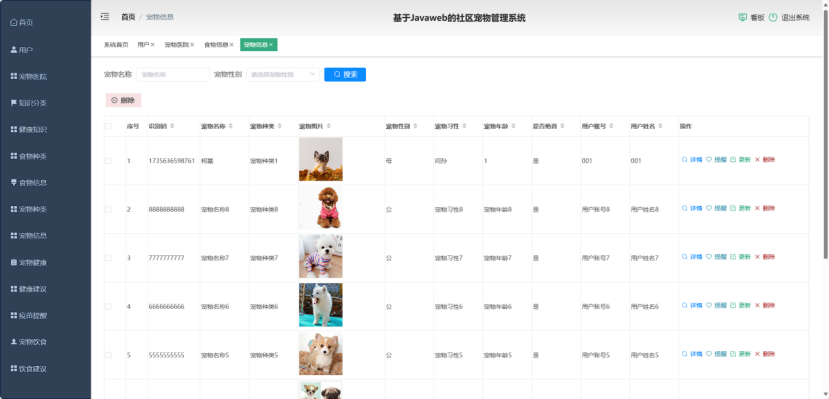Tick the checkbox for row 5 宠物名称5
The image size is (829, 399).
[108, 355]
